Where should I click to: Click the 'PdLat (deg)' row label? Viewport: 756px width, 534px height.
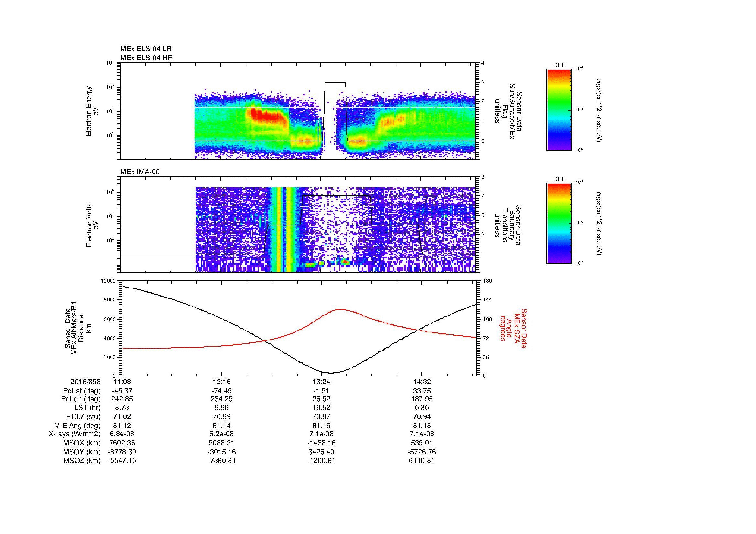point(82,391)
